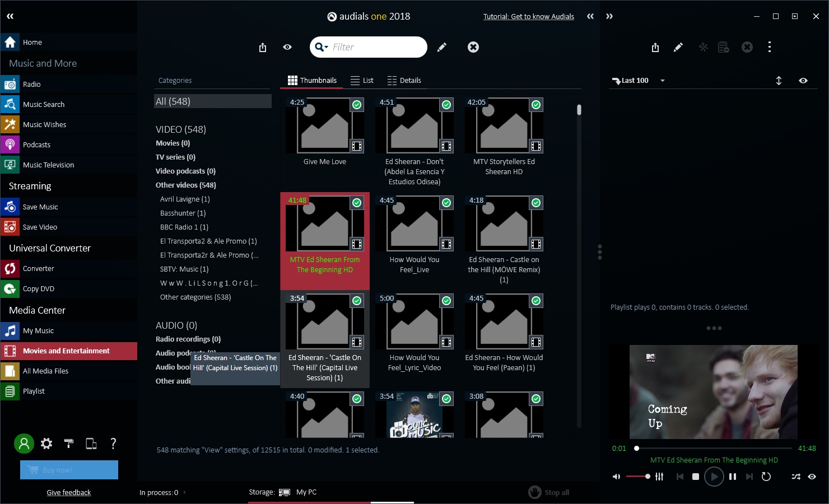Open the Radio section

click(68, 84)
